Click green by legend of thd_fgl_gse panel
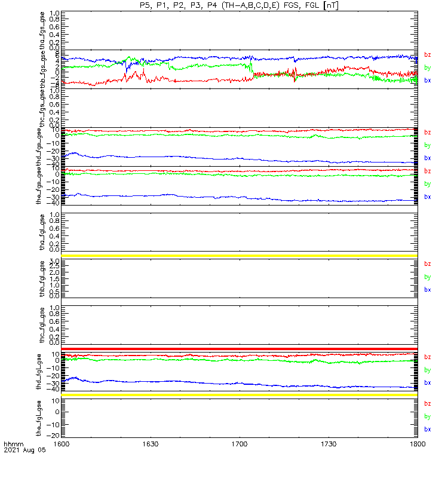This screenshot has height=478, width=448. pos(428,370)
